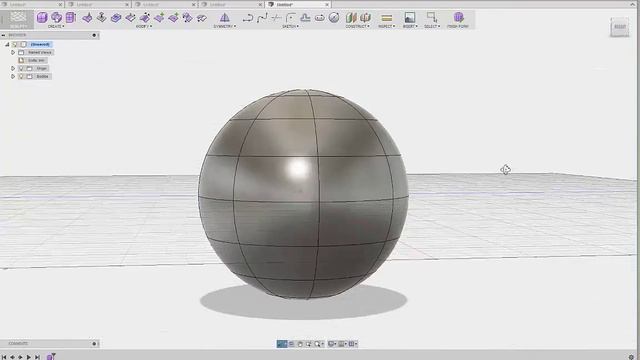Select the Create Cylinder form tool

(71, 18)
